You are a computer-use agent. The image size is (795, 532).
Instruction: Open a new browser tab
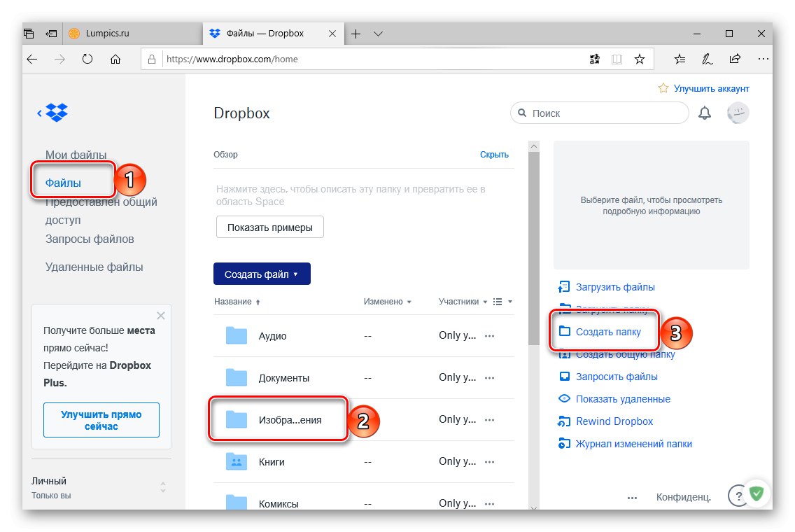coord(356,34)
